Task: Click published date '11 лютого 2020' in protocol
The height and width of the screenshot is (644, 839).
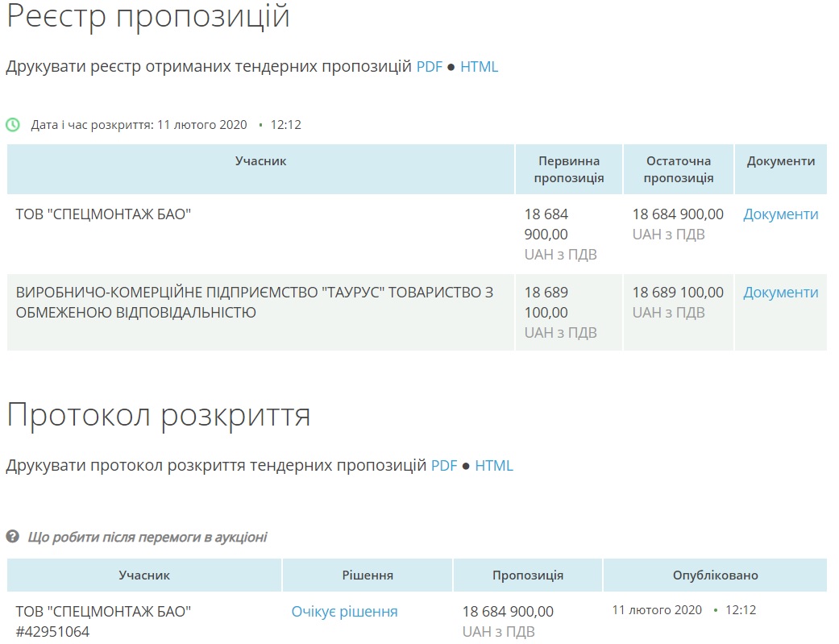Action: (x=657, y=610)
